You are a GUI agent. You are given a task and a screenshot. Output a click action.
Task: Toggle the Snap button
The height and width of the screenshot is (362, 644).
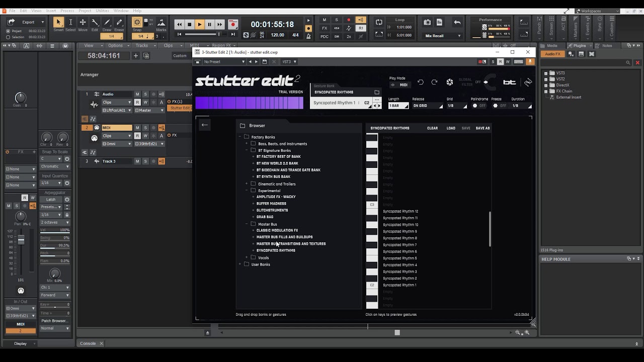pos(137,22)
